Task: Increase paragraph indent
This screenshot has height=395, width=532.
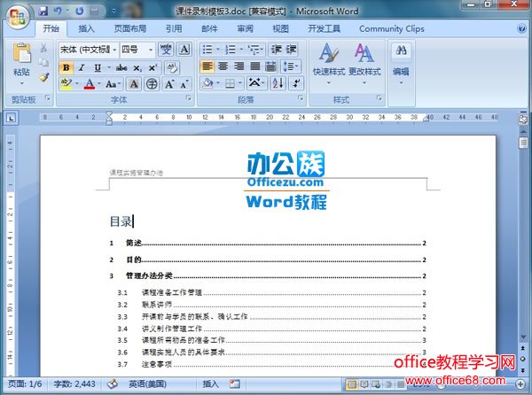Action: click(291, 50)
